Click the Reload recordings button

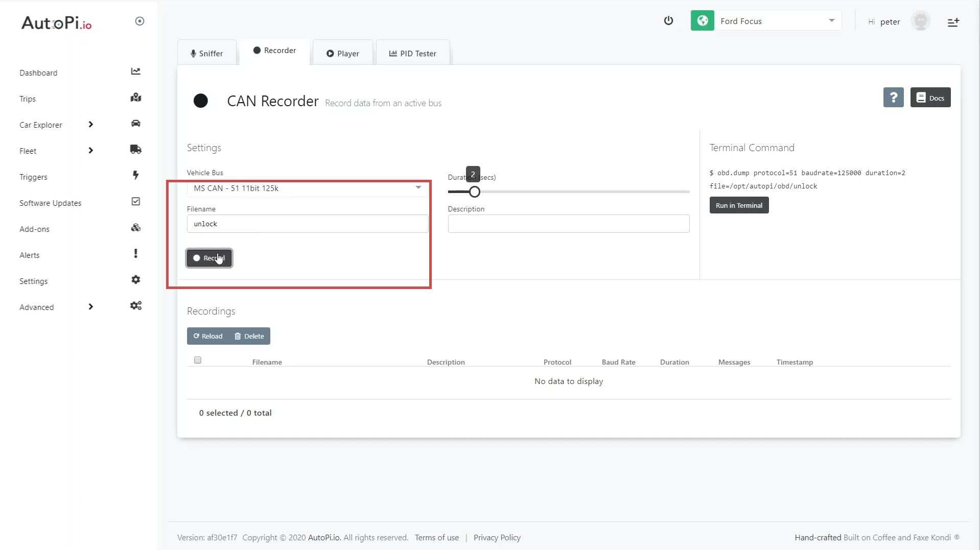(x=208, y=336)
